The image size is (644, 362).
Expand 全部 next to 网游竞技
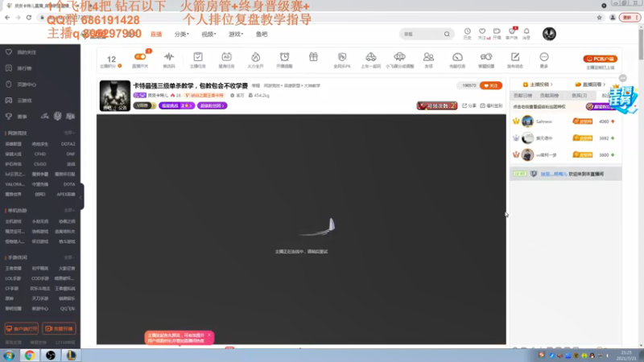(x=69, y=133)
